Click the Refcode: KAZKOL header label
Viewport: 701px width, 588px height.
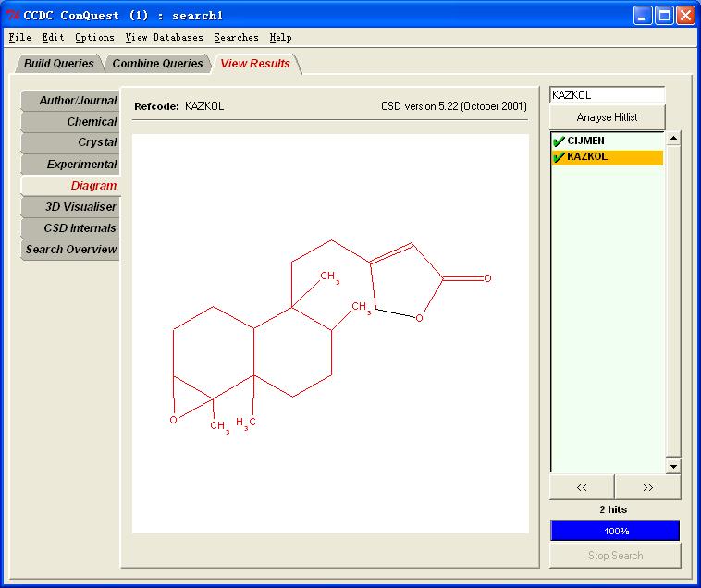point(178,106)
